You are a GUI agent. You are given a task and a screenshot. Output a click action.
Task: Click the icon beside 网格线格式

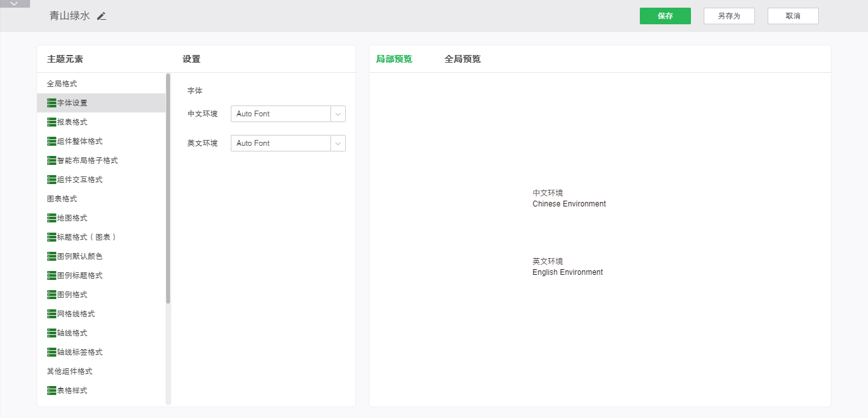[52, 314]
